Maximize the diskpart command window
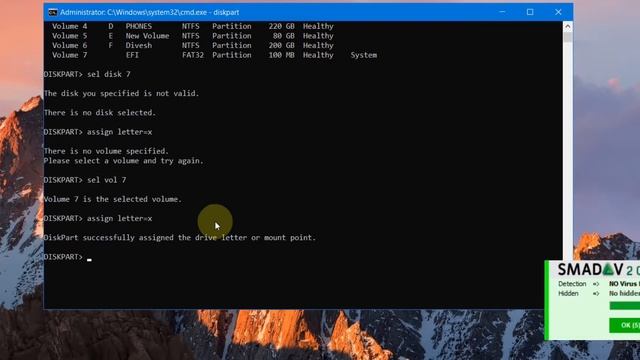The width and height of the screenshot is (640, 360). 530,12
